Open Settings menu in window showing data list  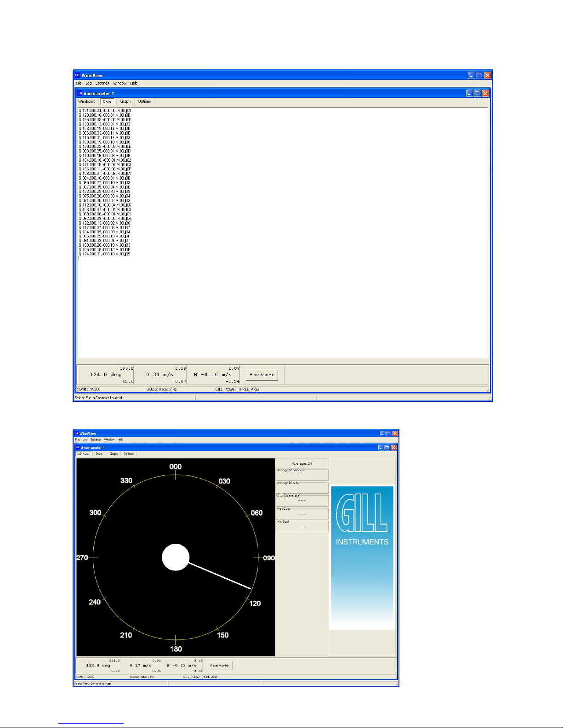tap(102, 83)
